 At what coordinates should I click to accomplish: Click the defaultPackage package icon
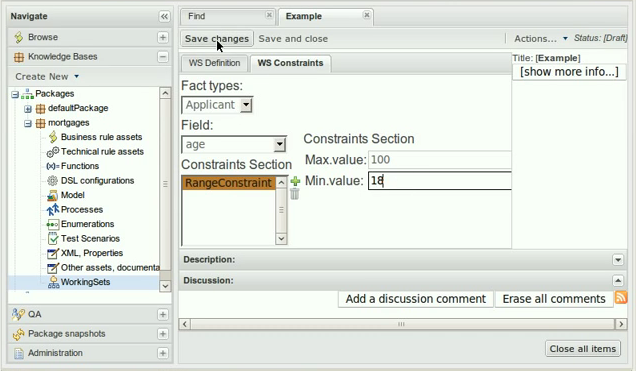click(x=40, y=109)
